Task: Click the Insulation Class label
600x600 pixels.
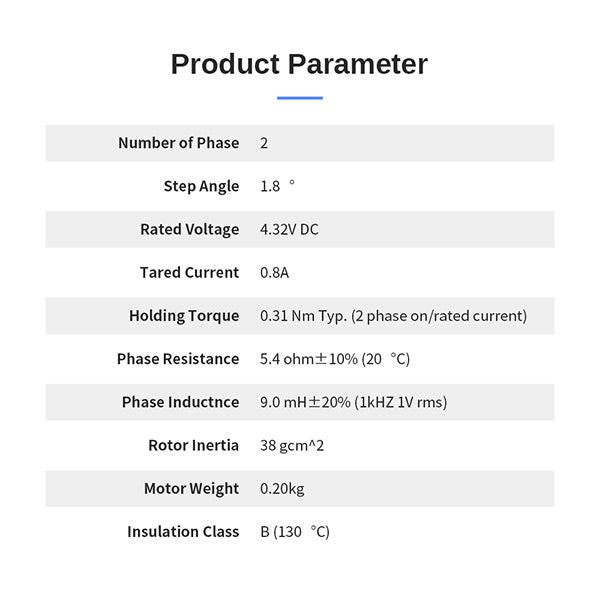Action: tap(183, 532)
